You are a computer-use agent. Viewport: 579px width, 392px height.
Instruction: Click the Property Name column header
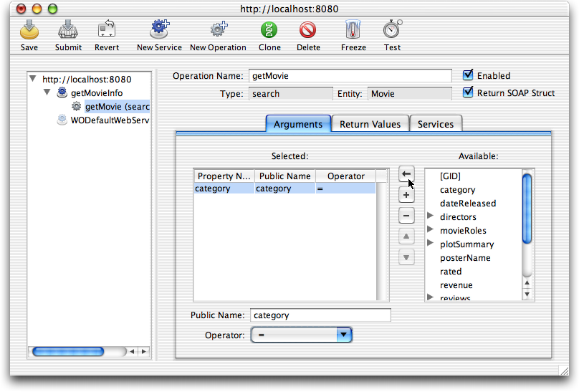point(224,176)
